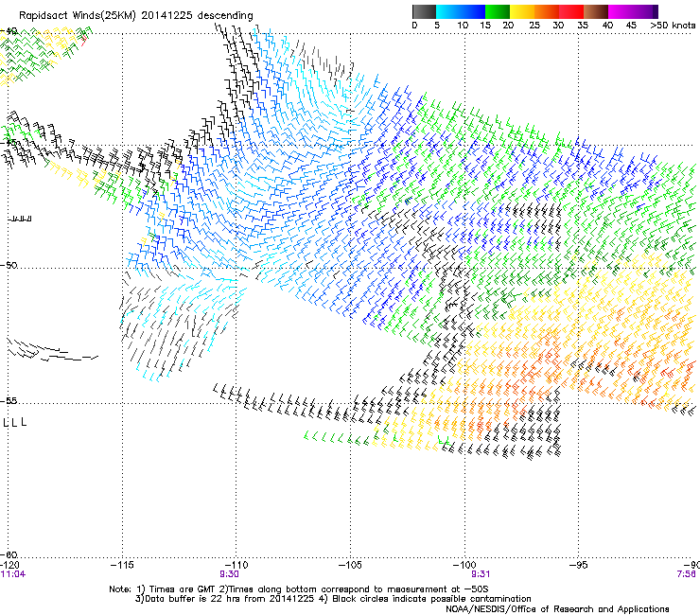700x615 pixels.
Task: Click the '-50' latitude axis label
Action: pos(9,265)
